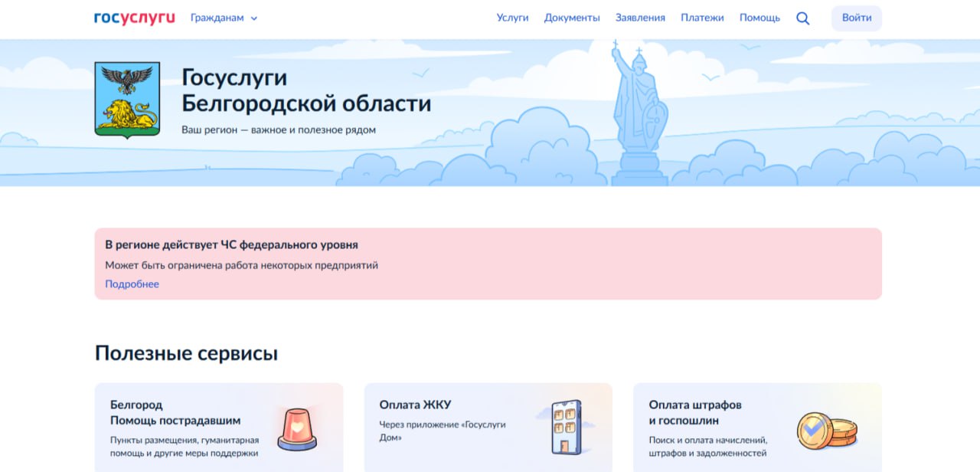Open the Услуги menu item
Screen dimensions: 980x472
coord(512,18)
